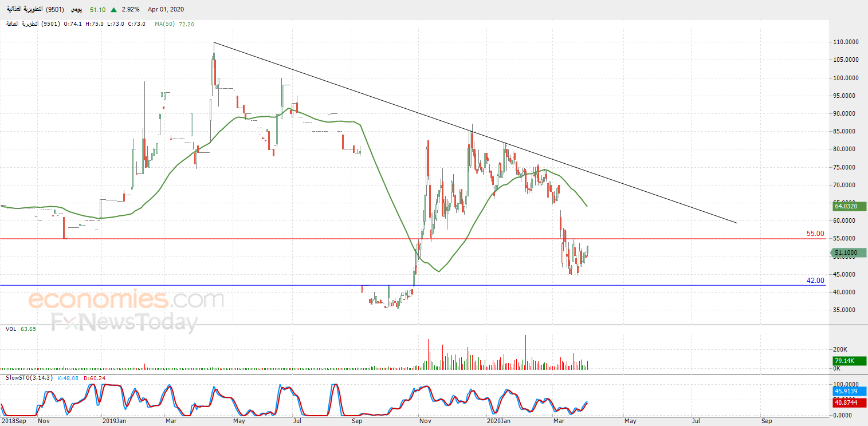Click the green MA(50) curve peak near May

(241, 116)
